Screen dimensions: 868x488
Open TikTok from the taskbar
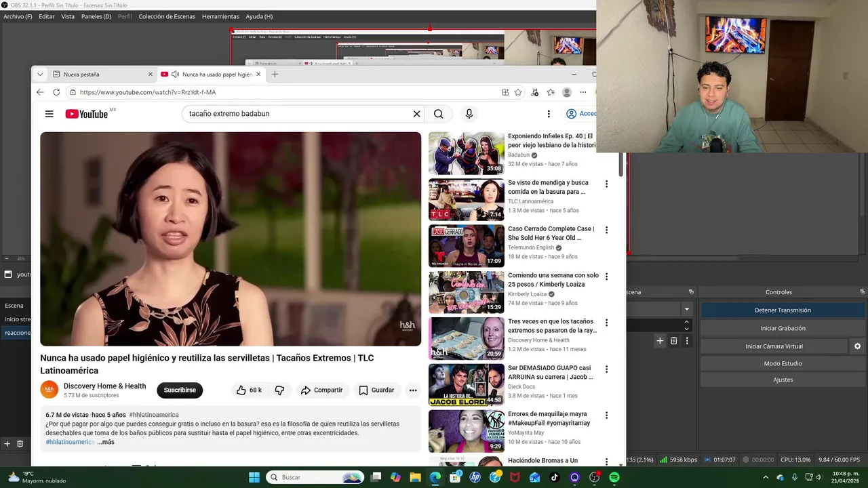[554, 477]
